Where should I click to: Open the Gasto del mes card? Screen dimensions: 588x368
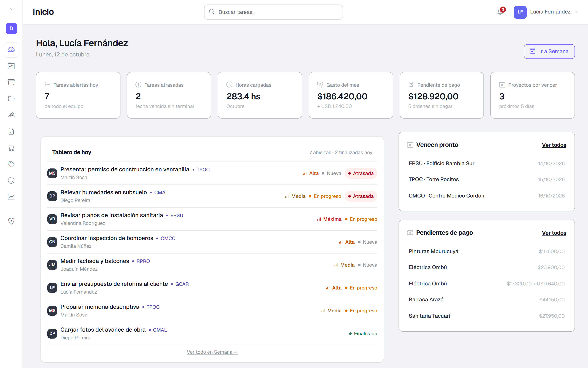351,95
